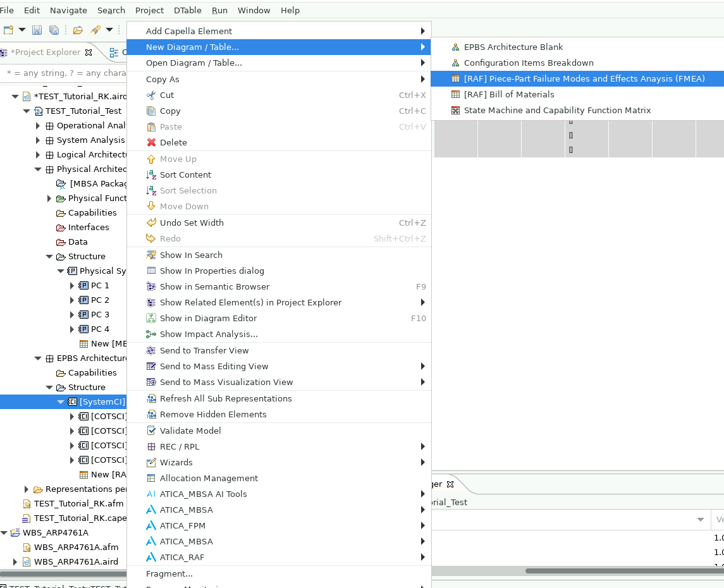
Task: Click the Show In Properties dialog icon
Action: coord(151,271)
